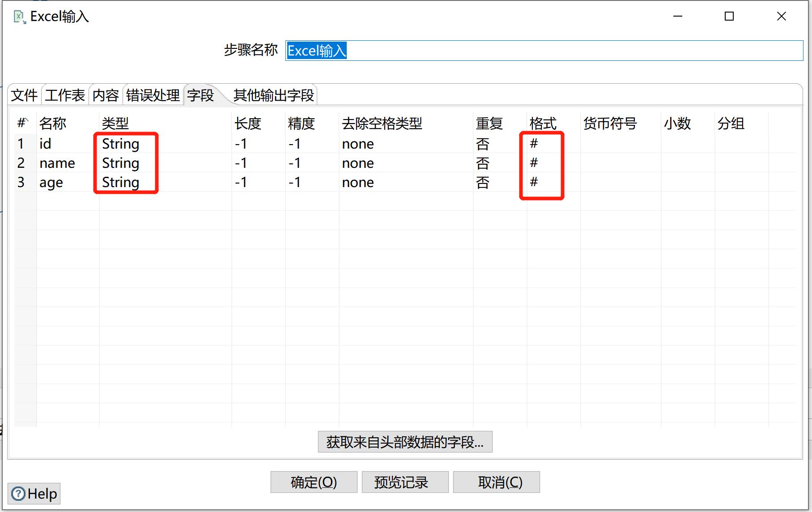Screen dimensions: 812x512
Task: Click the 步骤名称 input field
Action: [x=544, y=51]
